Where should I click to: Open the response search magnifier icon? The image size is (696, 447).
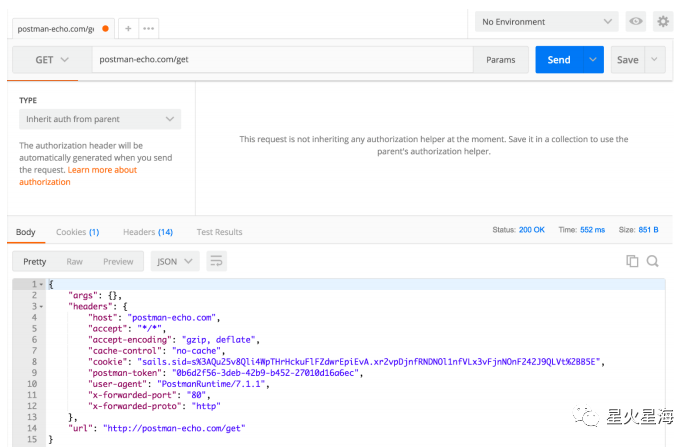(x=652, y=261)
